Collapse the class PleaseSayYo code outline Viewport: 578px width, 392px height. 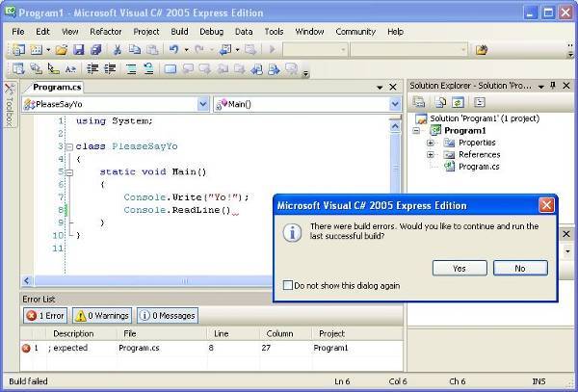[69, 146]
